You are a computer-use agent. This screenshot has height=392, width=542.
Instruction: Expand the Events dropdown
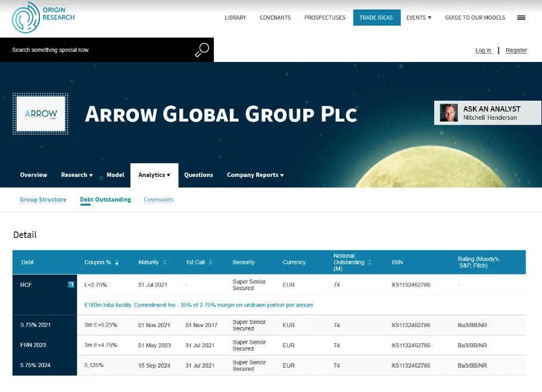click(419, 18)
